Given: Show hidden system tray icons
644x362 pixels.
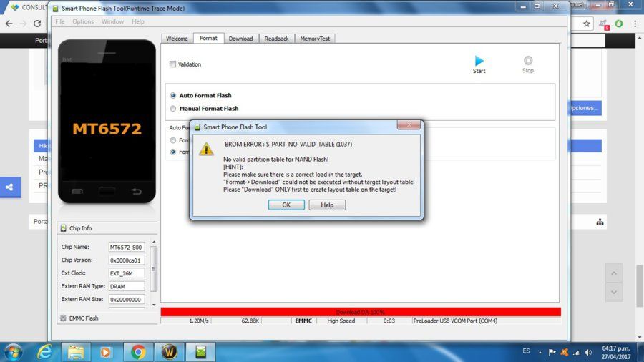Looking at the screenshot, I should pyautogui.click(x=540, y=352).
